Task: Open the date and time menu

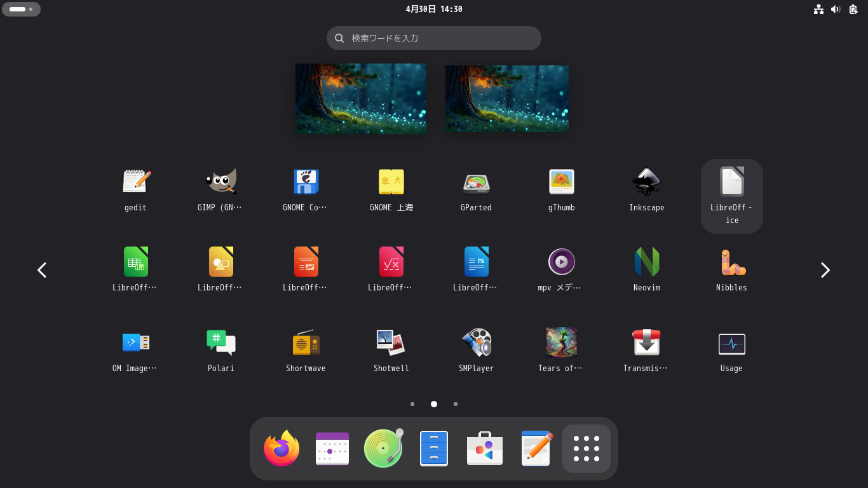Action: 434,9
